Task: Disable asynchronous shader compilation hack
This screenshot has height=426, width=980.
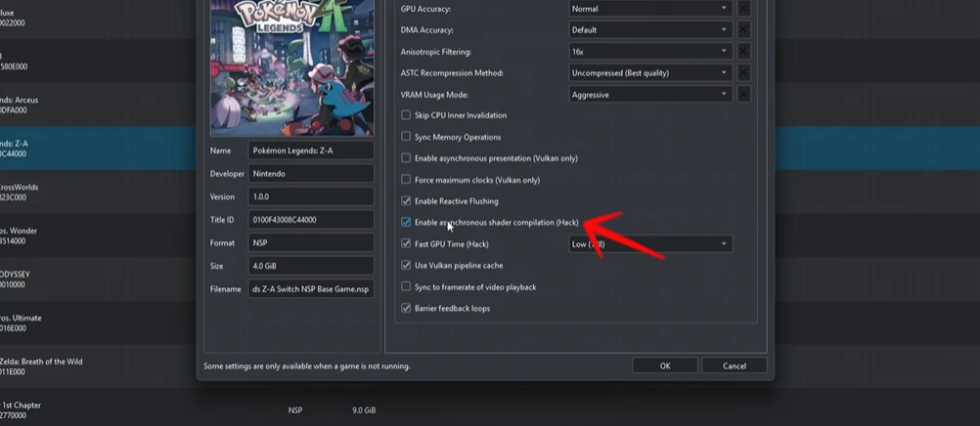Action: (406, 223)
